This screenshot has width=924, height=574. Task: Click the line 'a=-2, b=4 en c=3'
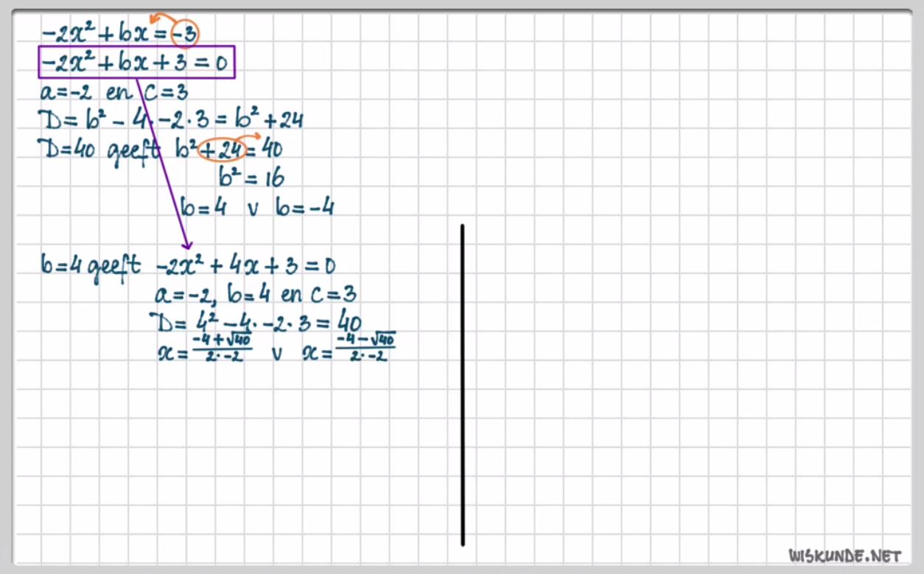point(256,295)
